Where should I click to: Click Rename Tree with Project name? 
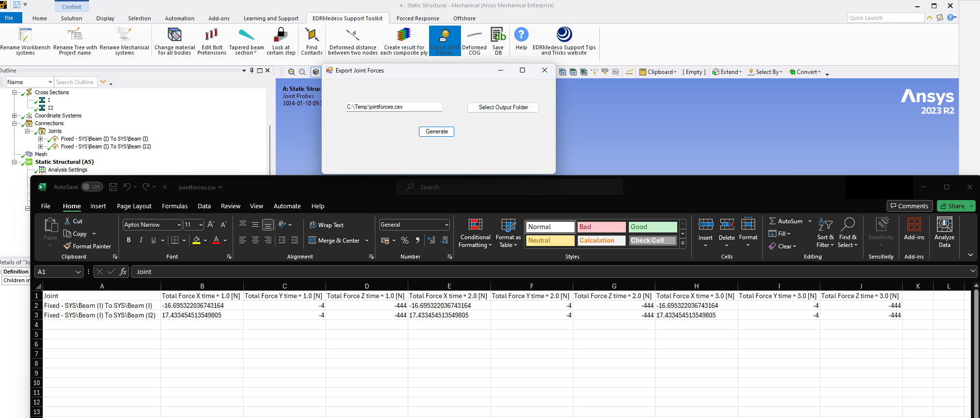[x=75, y=41]
